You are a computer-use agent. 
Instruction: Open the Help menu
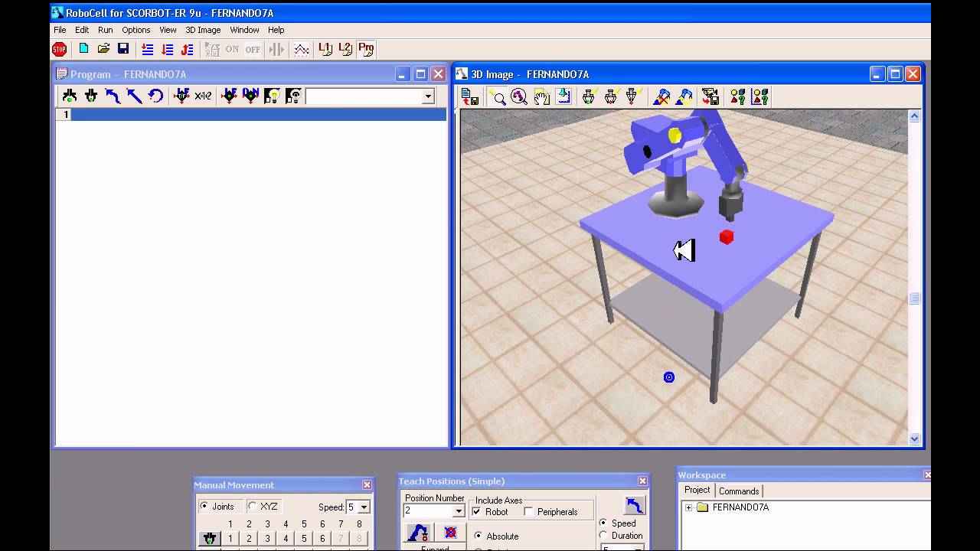click(276, 30)
